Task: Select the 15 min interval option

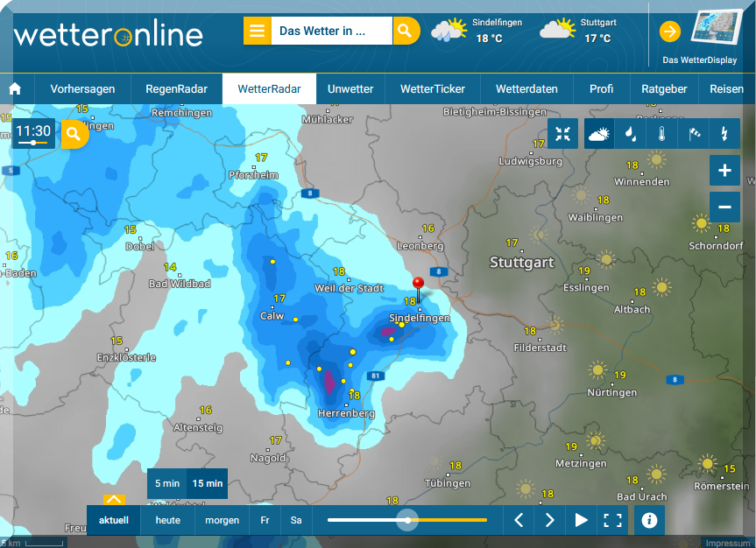Action: [208, 483]
